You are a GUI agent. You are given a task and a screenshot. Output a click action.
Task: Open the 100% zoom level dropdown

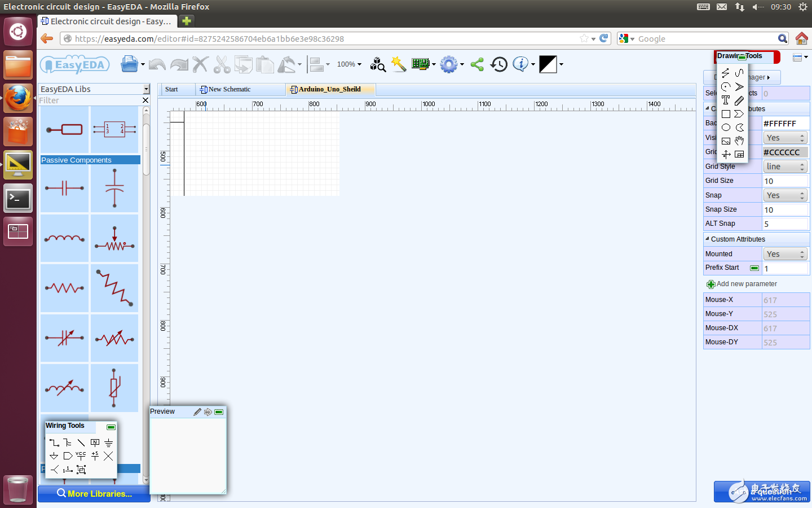(349, 64)
